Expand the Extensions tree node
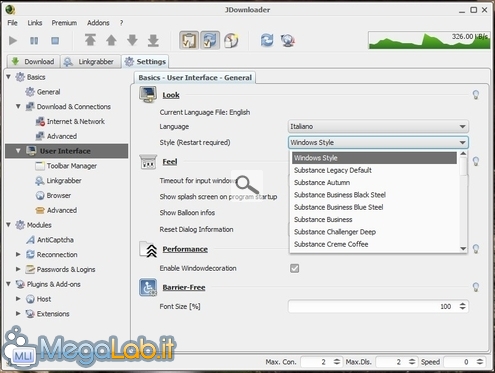 tap(18, 314)
